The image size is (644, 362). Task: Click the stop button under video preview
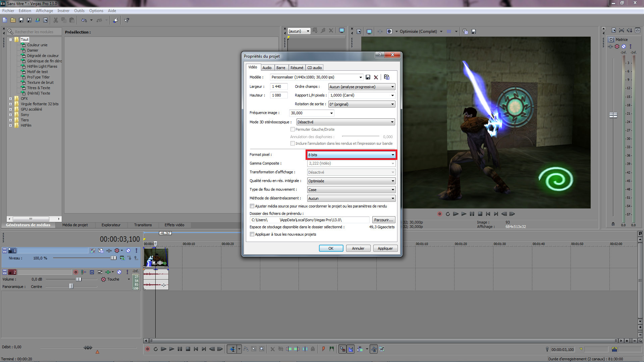[x=480, y=214]
